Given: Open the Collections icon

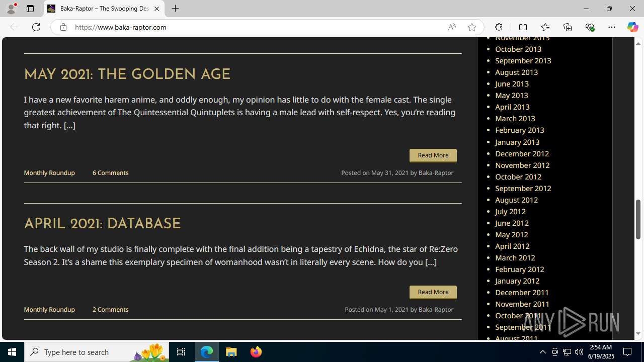Looking at the screenshot, I should pos(568,27).
